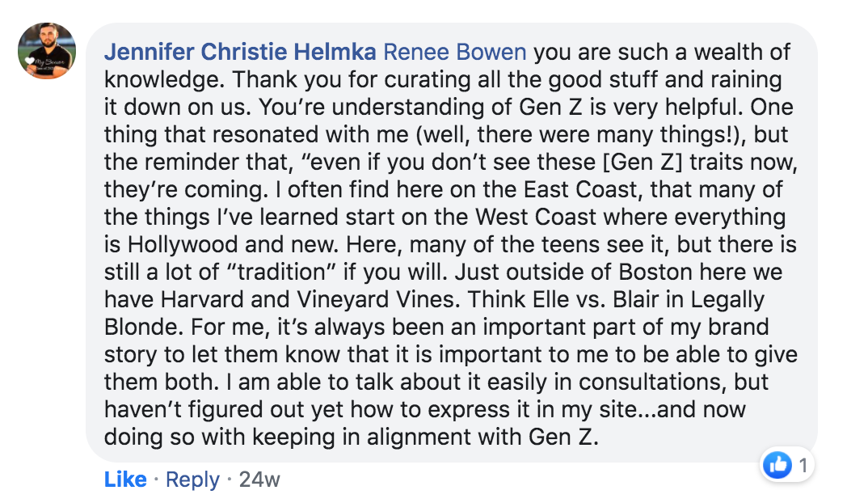Open the 24w timestamp permalink
868x503 pixels.
[x=259, y=480]
